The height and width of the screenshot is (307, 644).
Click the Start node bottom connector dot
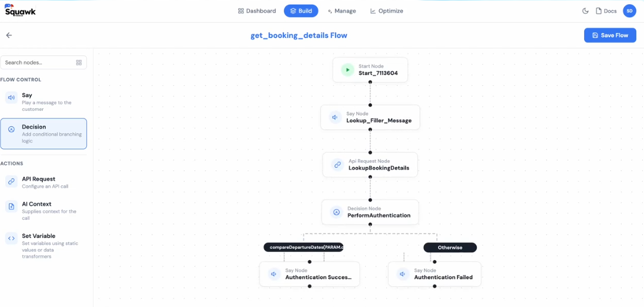click(370, 82)
